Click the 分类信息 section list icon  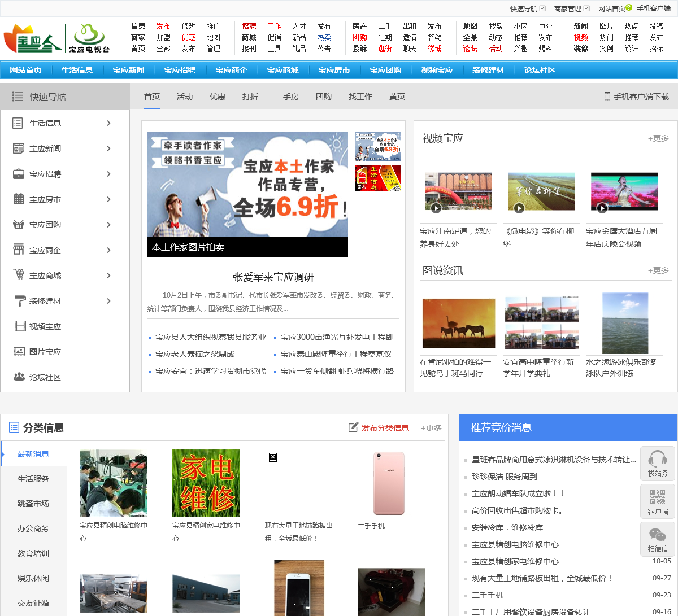click(x=14, y=427)
